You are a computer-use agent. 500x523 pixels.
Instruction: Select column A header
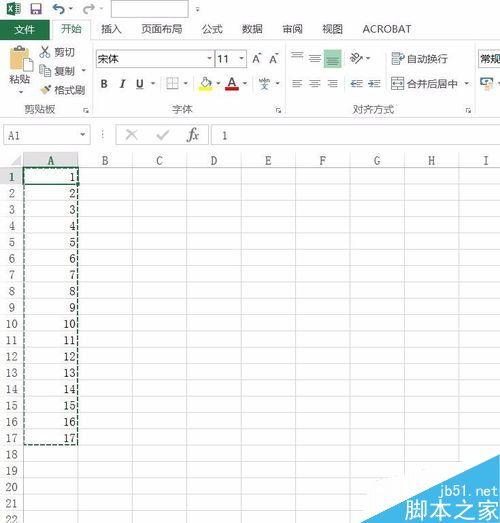click(x=51, y=160)
